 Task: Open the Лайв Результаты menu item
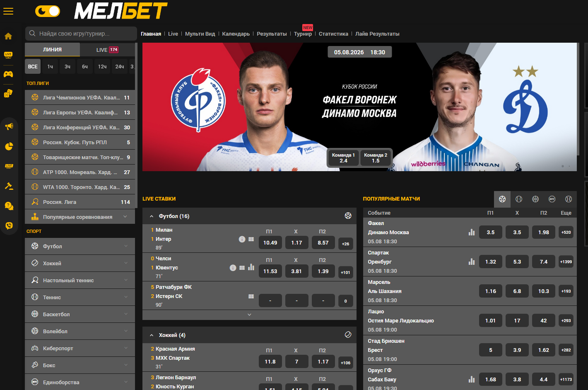pos(377,34)
